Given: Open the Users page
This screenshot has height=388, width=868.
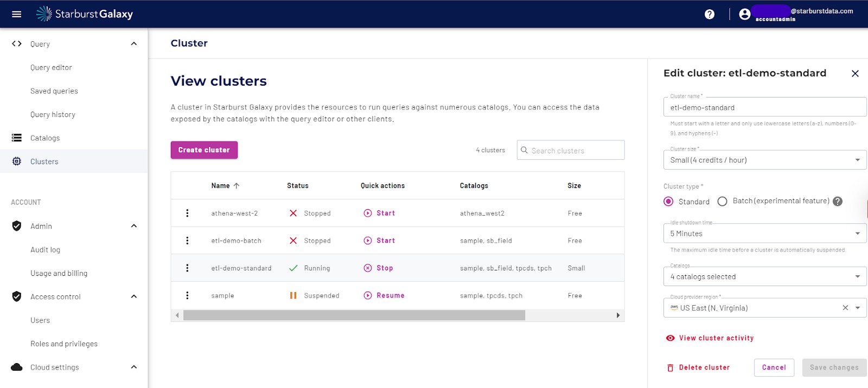Looking at the screenshot, I should coord(40,320).
